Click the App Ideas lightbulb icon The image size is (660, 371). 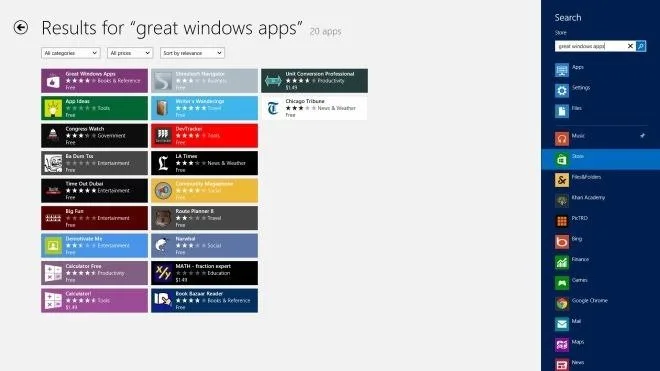pyautogui.click(x=53, y=108)
